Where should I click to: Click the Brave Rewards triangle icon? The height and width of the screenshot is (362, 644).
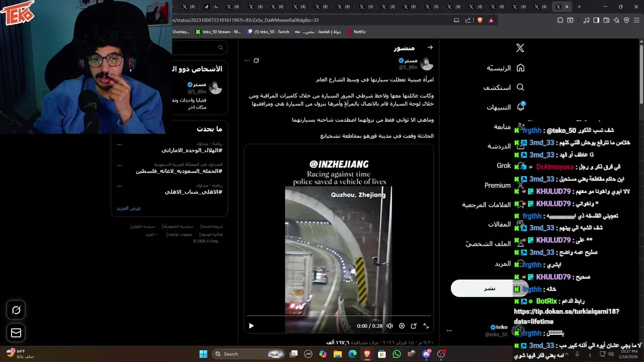[x=491, y=20]
